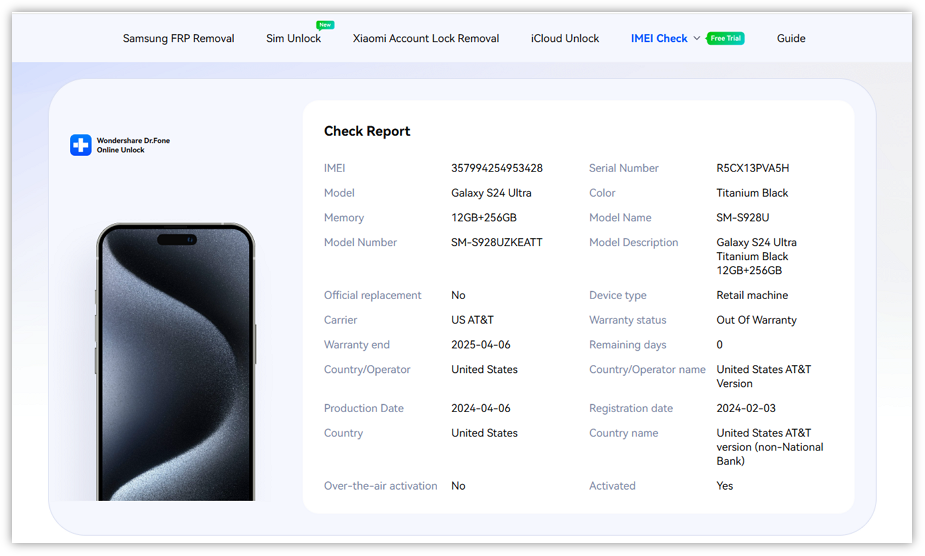Image resolution: width=925 pixels, height=556 pixels.
Task: Click warranty end date 2025-04-06
Action: point(481,345)
